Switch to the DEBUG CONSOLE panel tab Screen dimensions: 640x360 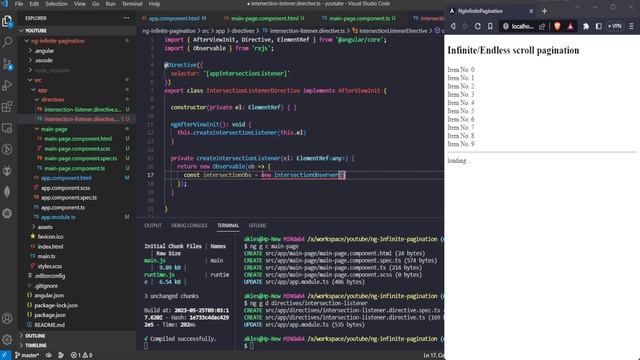[x=189, y=225]
